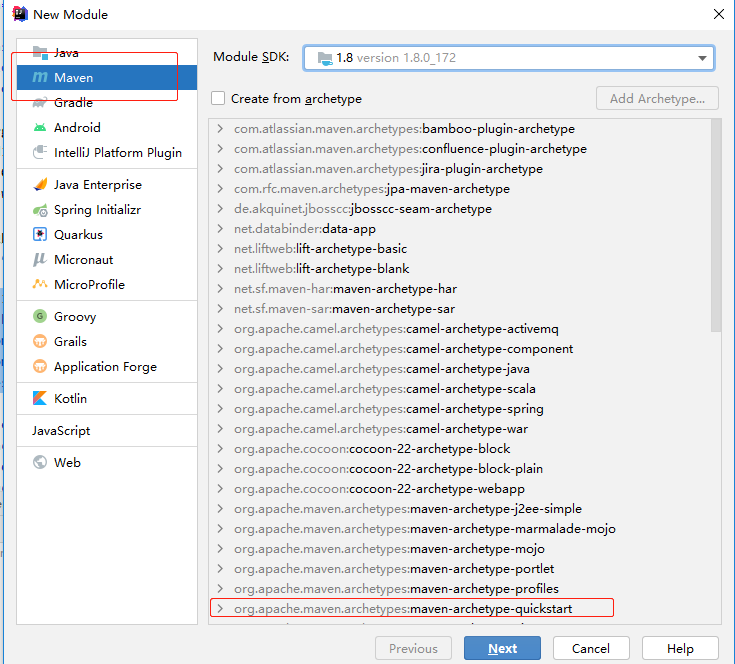Click the Grails icon

coord(40,341)
